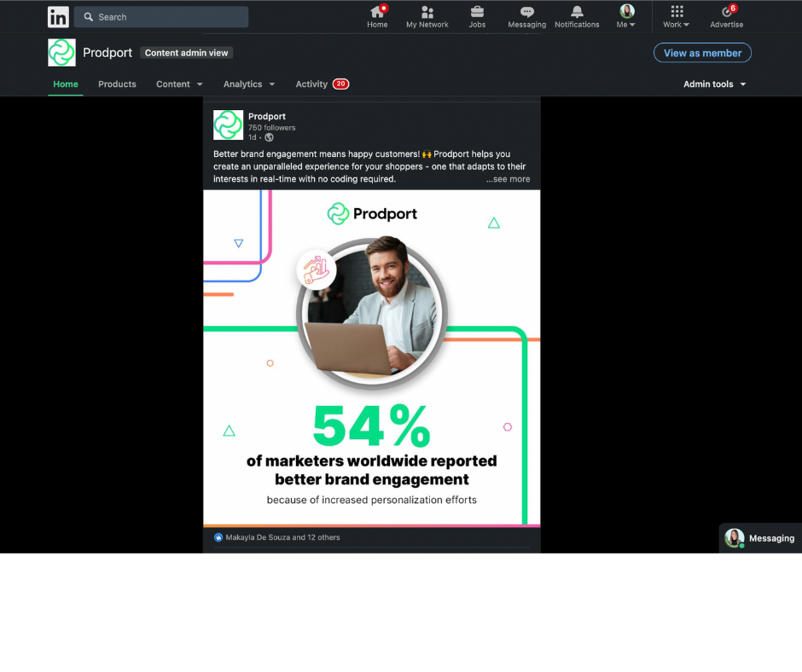The width and height of the screenshot is (802, 672).
Task: Open the Messaging overlay panel
Action: click(760, 538)
